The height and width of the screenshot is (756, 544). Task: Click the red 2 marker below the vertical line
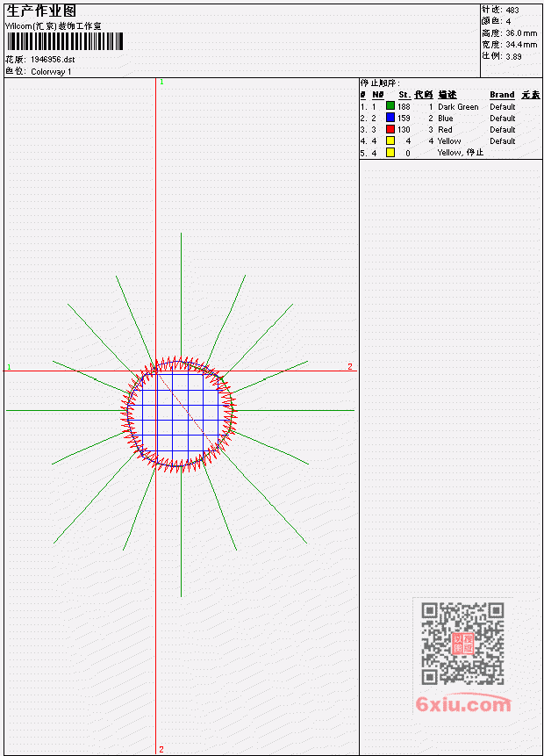click(x=161, y=749)
